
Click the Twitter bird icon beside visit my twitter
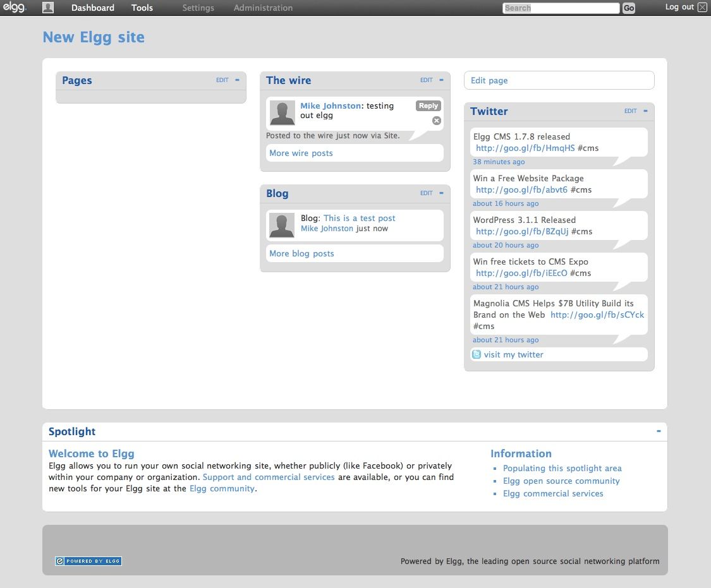pyautogui.click(x=477, y=354)
